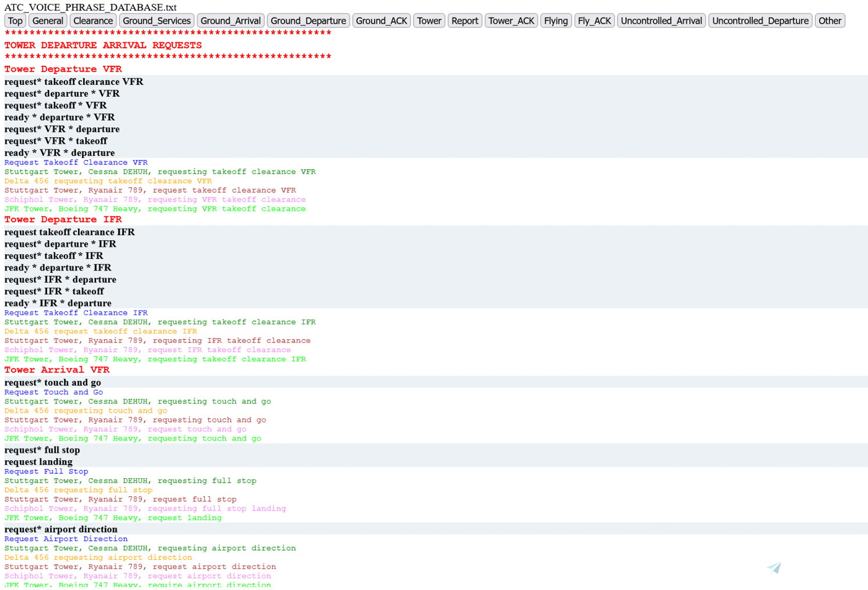Jump to Tower section
Viewport: 868px width, 590px height.
pos(429,20)
